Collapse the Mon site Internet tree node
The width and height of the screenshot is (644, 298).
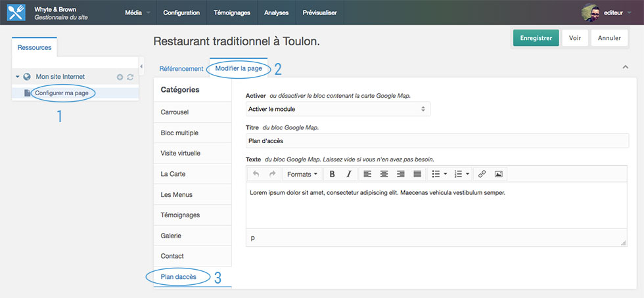(x=18, y=77)
